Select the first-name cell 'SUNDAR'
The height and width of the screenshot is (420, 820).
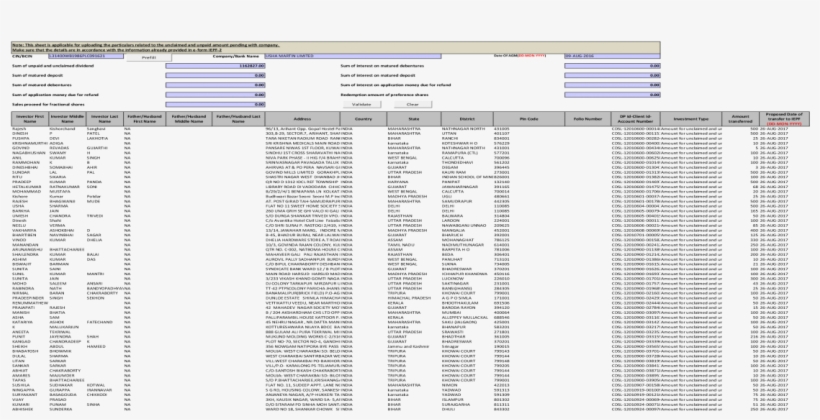[x=30, y=172]
